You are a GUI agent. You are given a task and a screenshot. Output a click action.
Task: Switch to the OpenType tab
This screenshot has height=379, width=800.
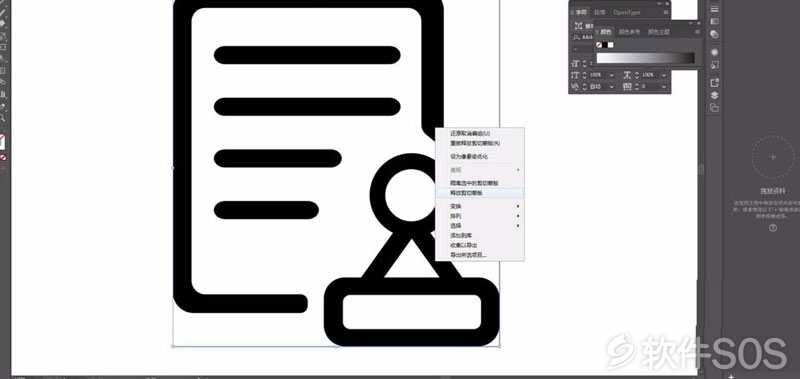(627, 12)
